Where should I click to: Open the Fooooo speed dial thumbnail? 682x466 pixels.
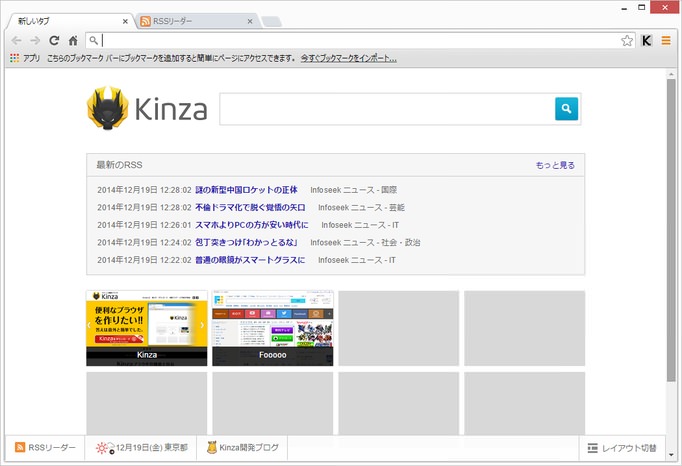273,328
